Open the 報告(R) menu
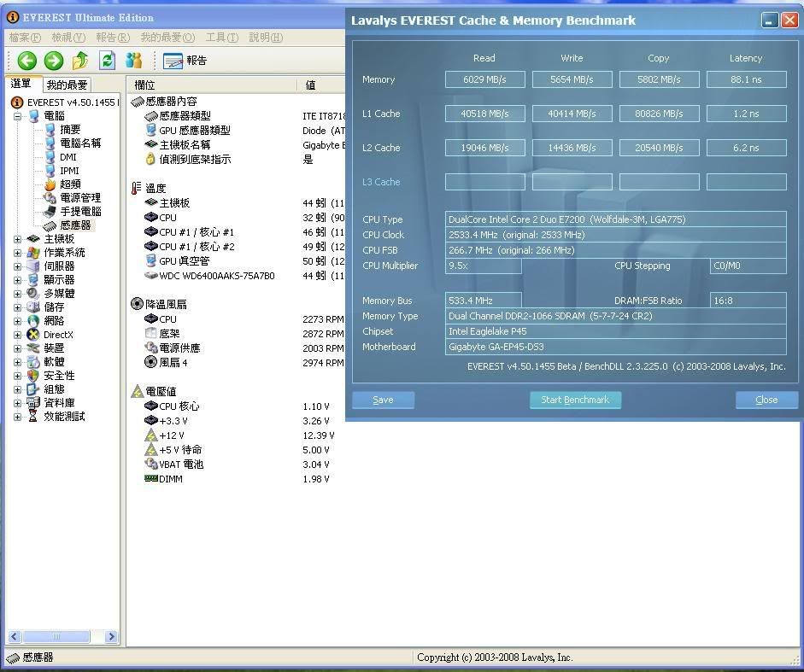Image resolution: width=804 pixels, height=672 pixels. tap(113, 38)
